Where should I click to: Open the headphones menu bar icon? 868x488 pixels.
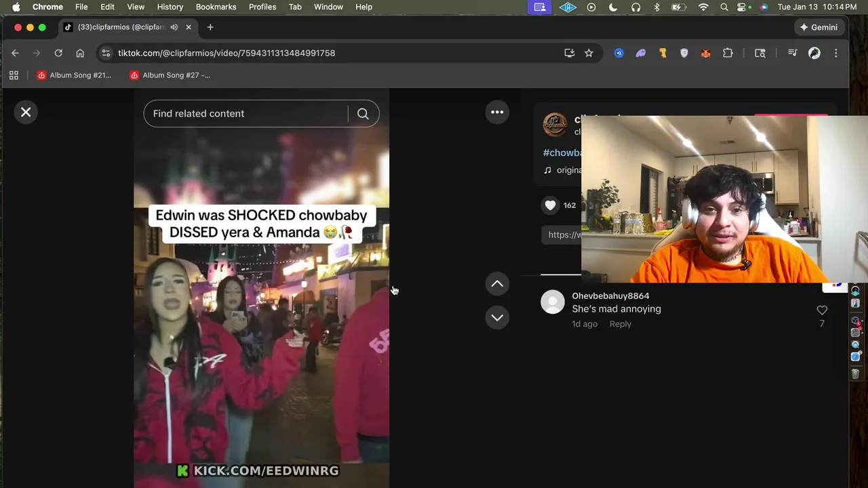pyautogui.click(x=635, y=7)
